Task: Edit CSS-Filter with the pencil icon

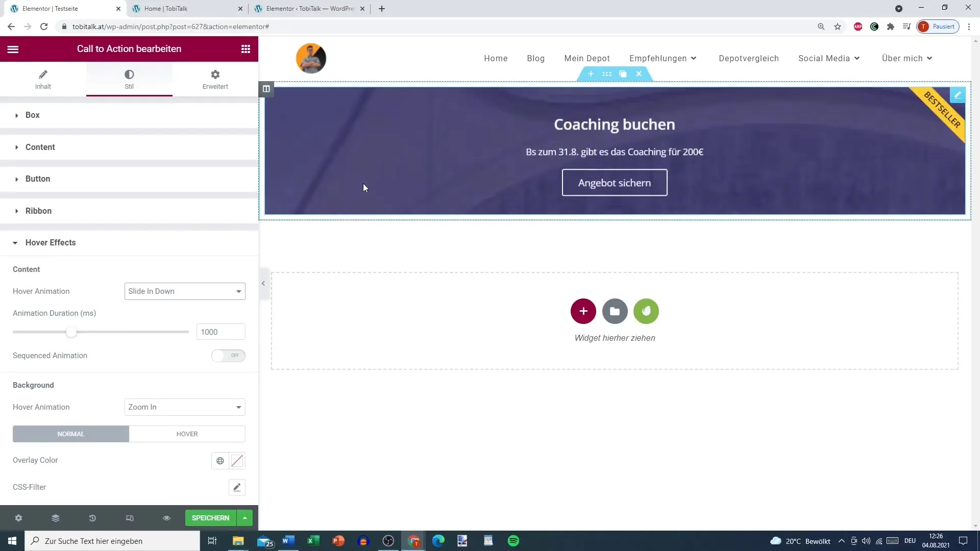Action: [237, 487]
